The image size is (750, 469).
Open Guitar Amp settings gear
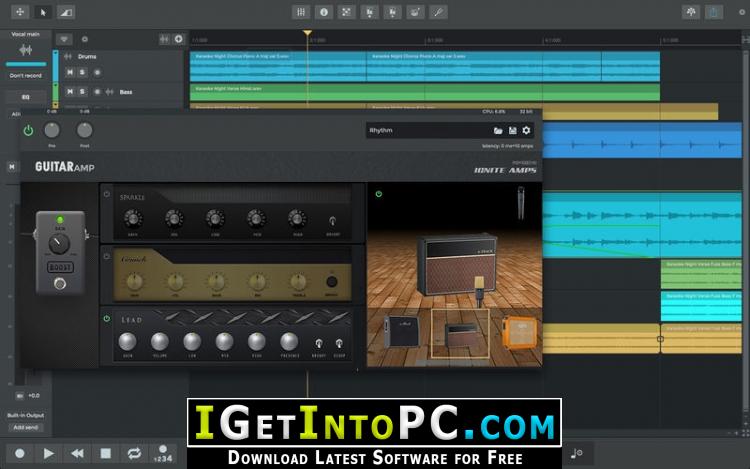526,130
